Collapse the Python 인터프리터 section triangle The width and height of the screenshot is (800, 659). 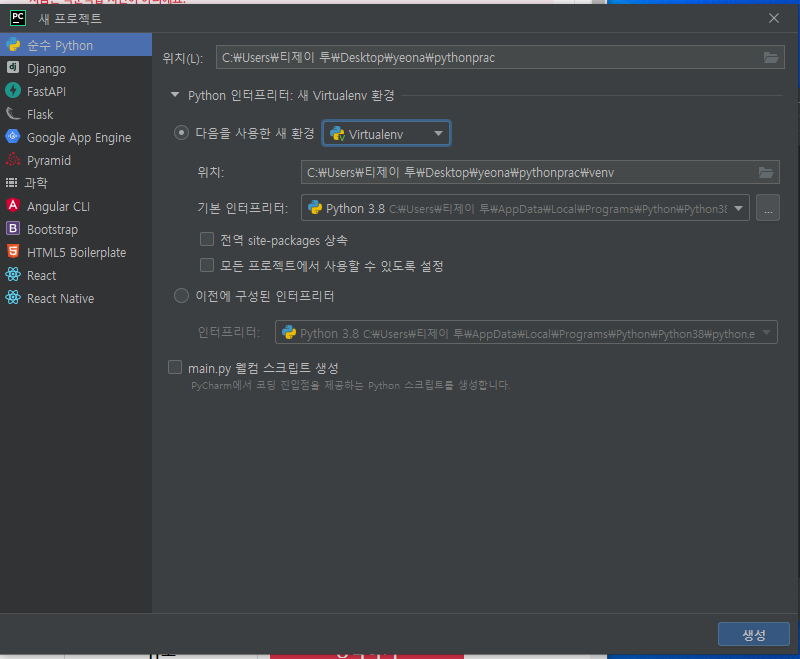[175, 95]
